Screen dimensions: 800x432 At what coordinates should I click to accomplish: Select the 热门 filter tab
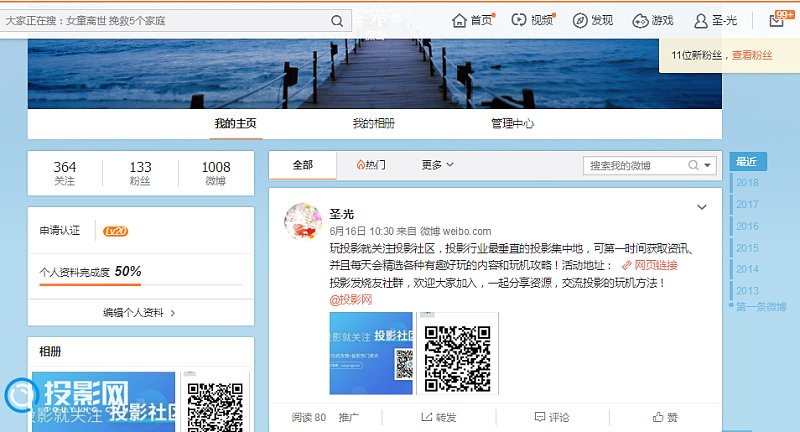click(370, 165)
